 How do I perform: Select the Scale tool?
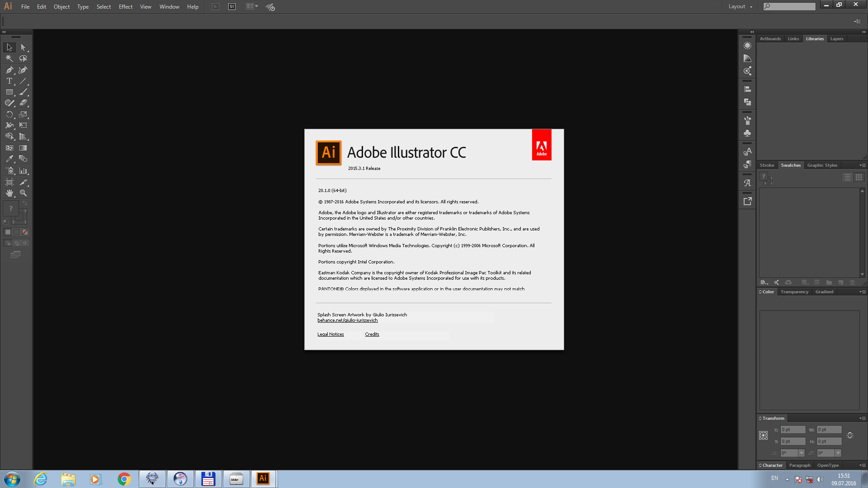pyautogui.click(x=23, y=114)
